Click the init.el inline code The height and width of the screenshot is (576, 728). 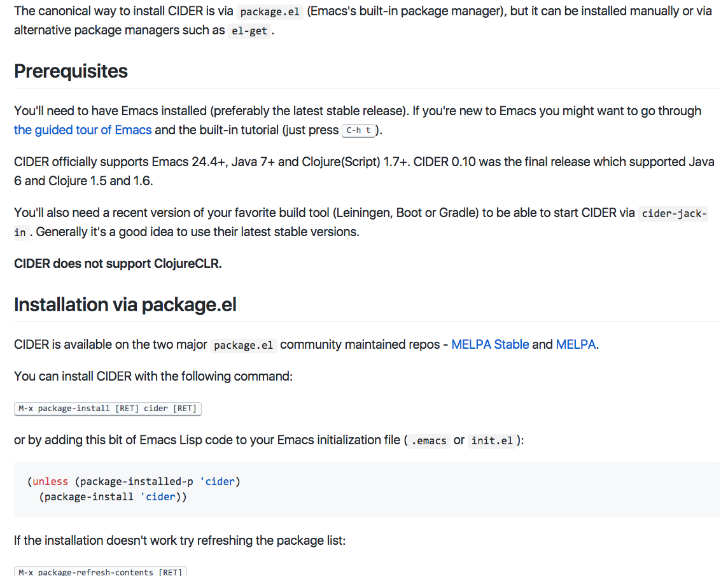pyautogui.click(x=492, y=440)
